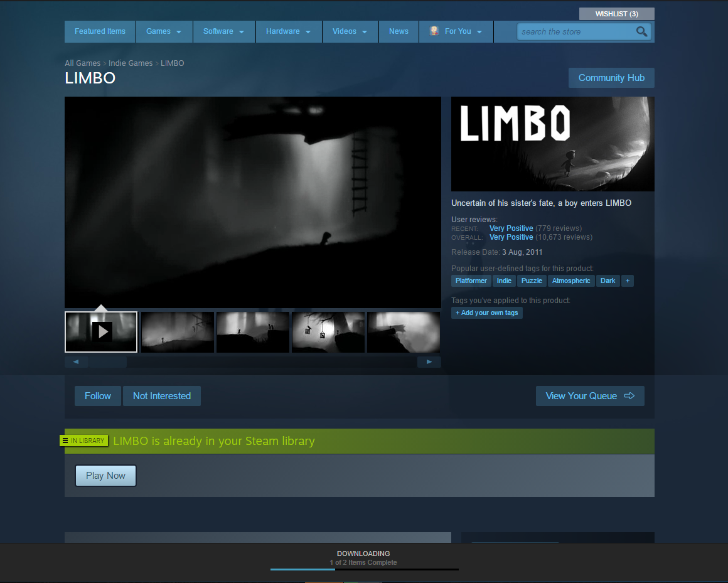This screenshot has height=583, width=728.
Task: Click the Follow button
Action: (x=97, y=396)
